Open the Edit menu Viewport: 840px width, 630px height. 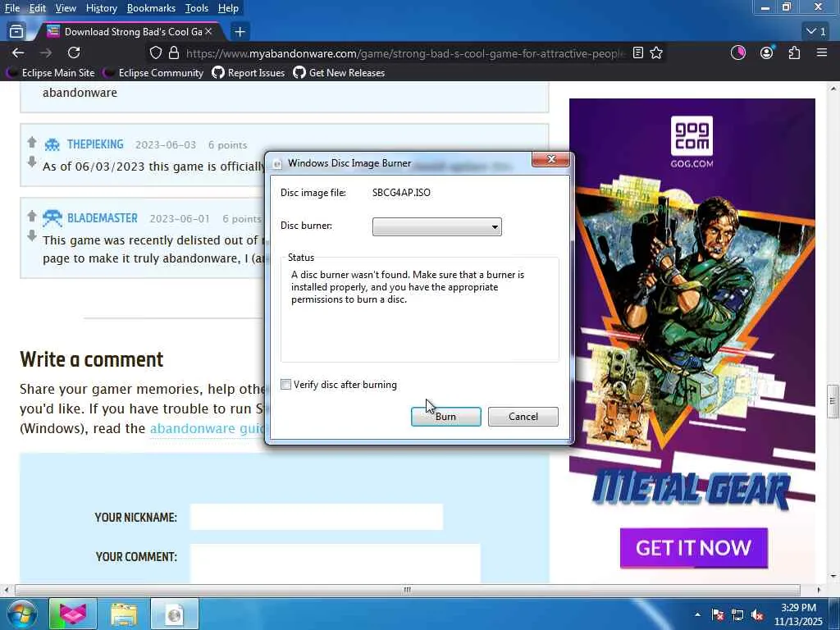38,8
